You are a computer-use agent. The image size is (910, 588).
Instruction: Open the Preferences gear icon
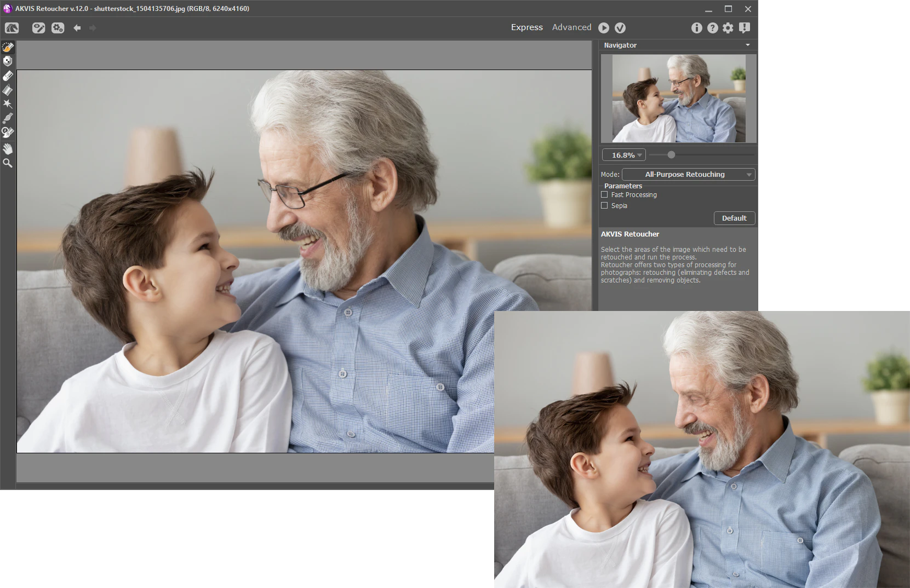[728, 28]
